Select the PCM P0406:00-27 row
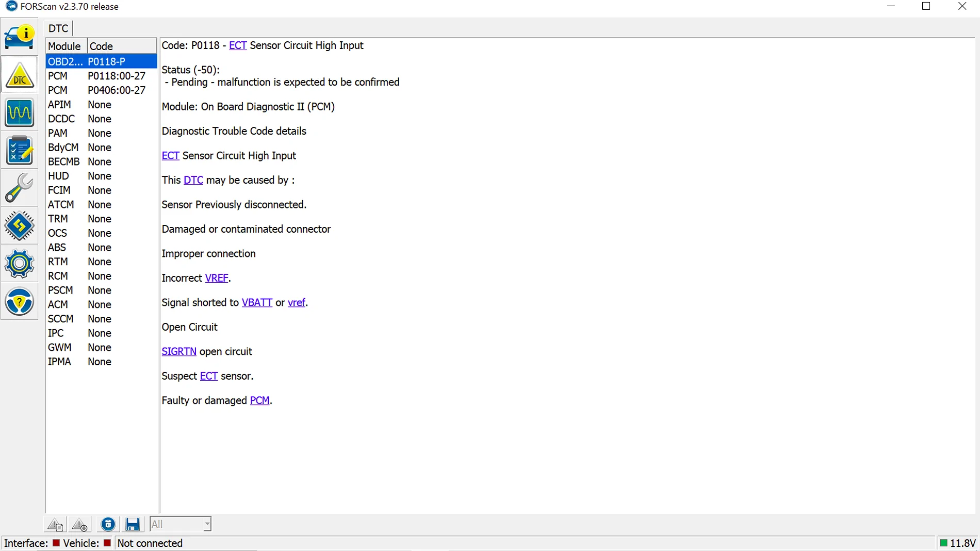The height and width of the screenshot is (551, 980). point(101,90)
